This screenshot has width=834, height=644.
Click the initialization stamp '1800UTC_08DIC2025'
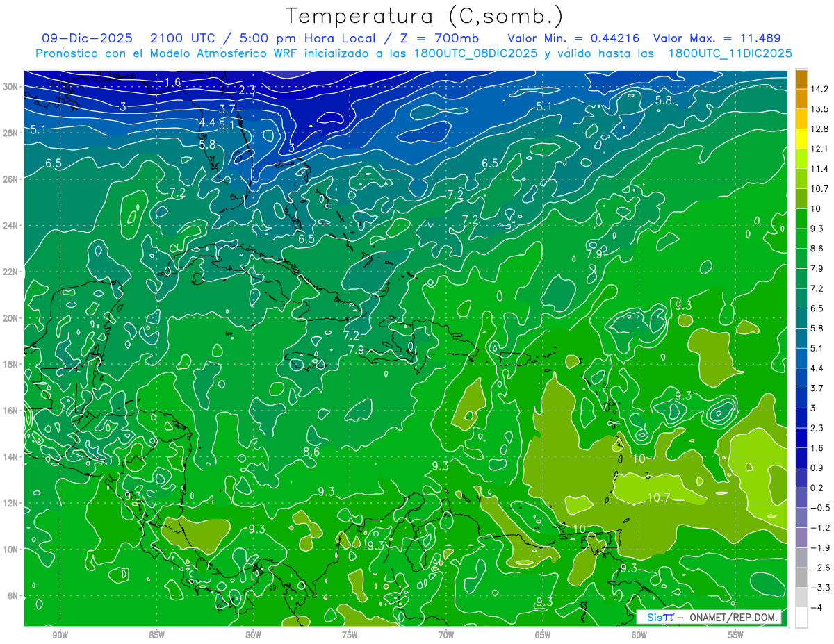(x=476, y=53)
